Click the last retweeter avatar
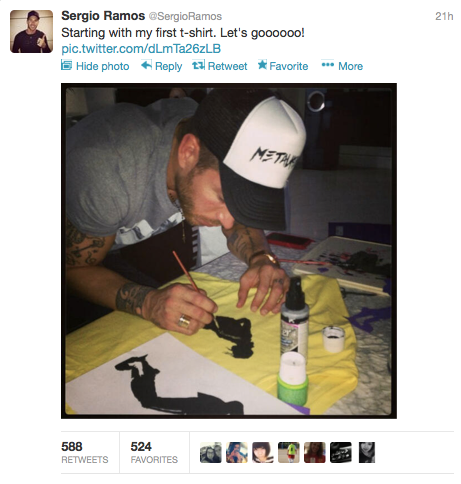 tap(367, 452)
